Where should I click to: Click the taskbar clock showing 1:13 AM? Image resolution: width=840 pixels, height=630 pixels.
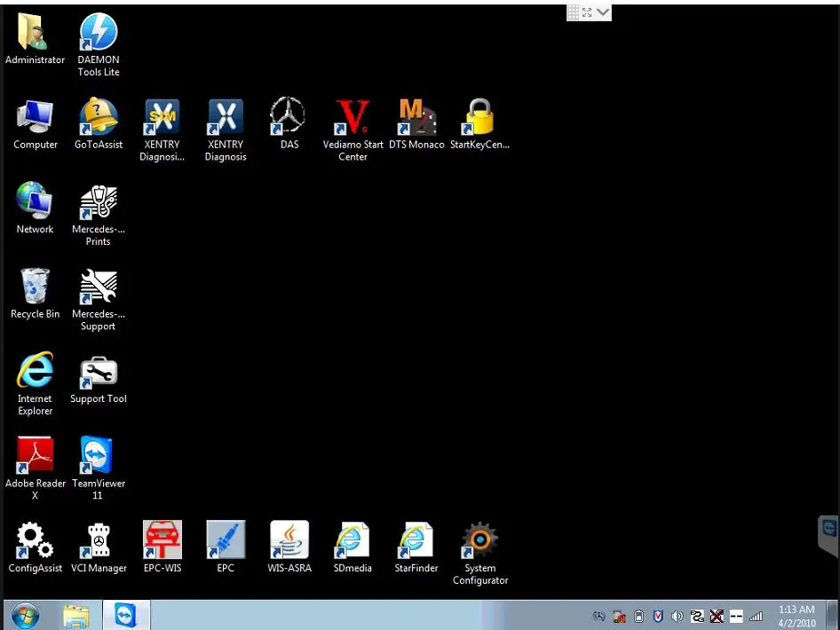[x=796, y=616]
